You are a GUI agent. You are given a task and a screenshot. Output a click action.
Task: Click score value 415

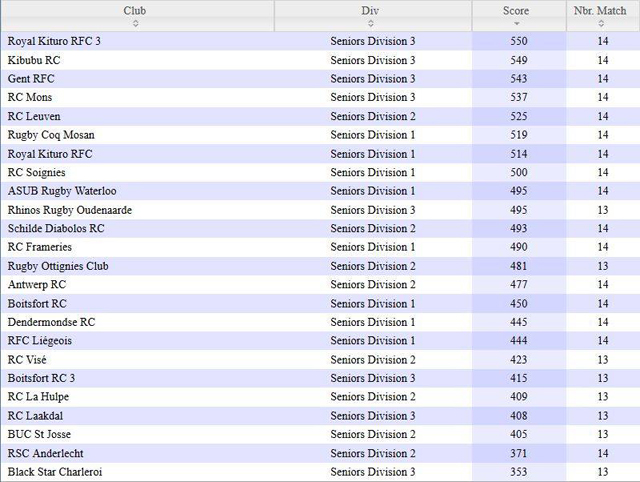519,378
